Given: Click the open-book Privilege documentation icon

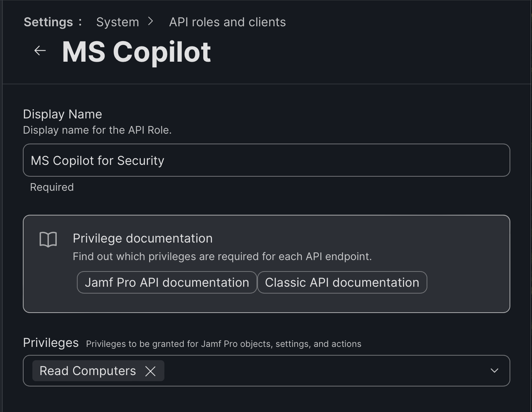Looking at the screenshot, I should (x=48, y=240).
